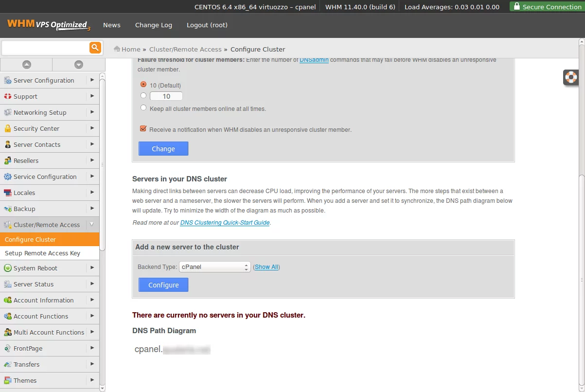Open the lifebuoy help icon
The image size is (585, 392).
[571, 77]
